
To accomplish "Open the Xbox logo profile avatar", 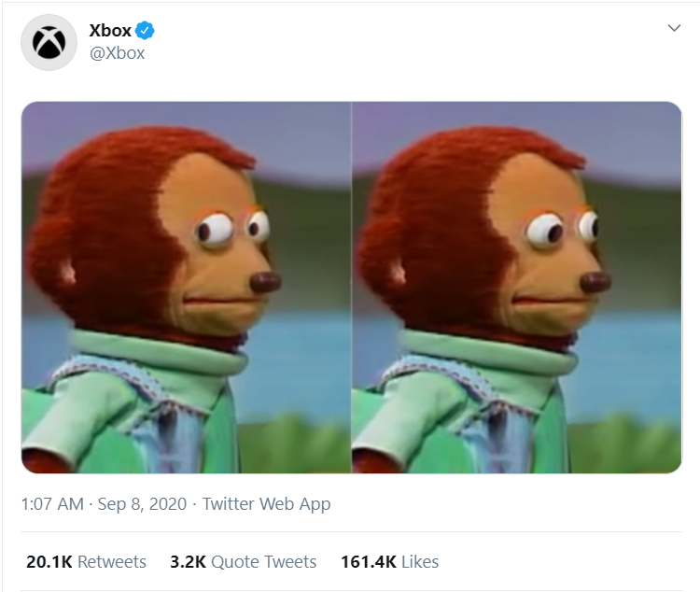I will (x=49, y=42).
